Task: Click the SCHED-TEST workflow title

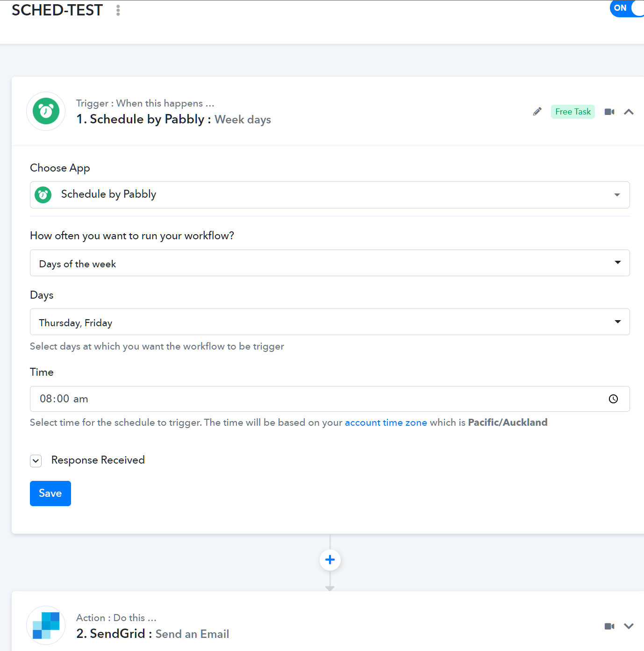Action: coord(57,10)
